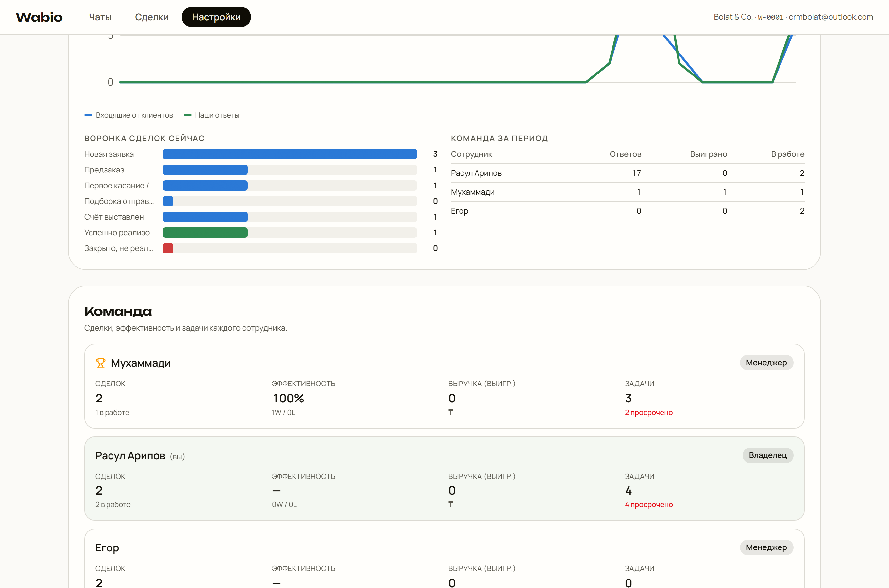Toggle the Входящие от клиентов chart legend

click(x=129, y=115)
